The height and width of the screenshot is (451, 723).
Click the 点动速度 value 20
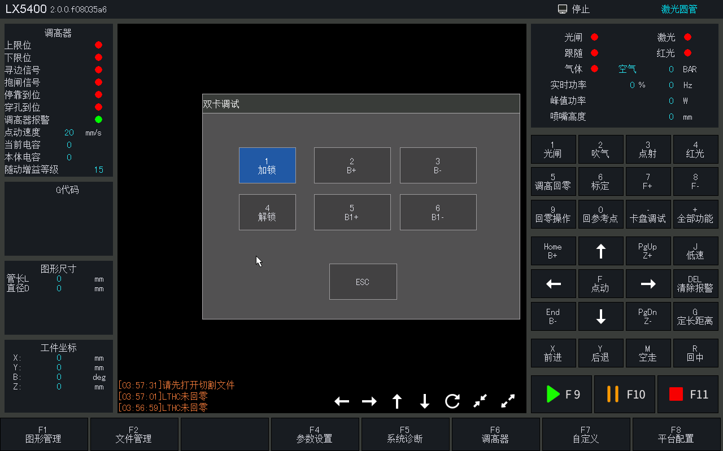[69, 133]
